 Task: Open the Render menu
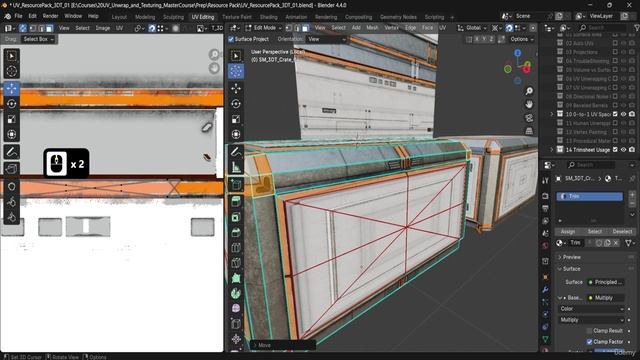[51, 16]
